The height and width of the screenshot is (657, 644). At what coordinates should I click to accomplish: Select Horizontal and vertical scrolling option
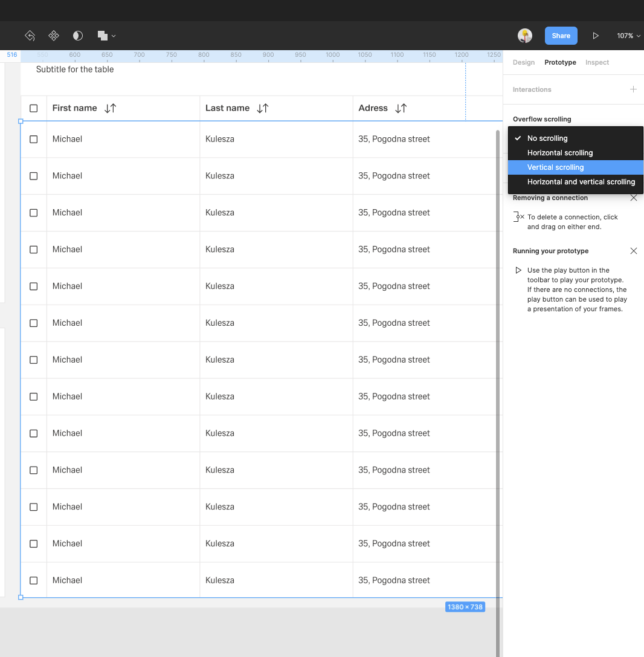581,182
